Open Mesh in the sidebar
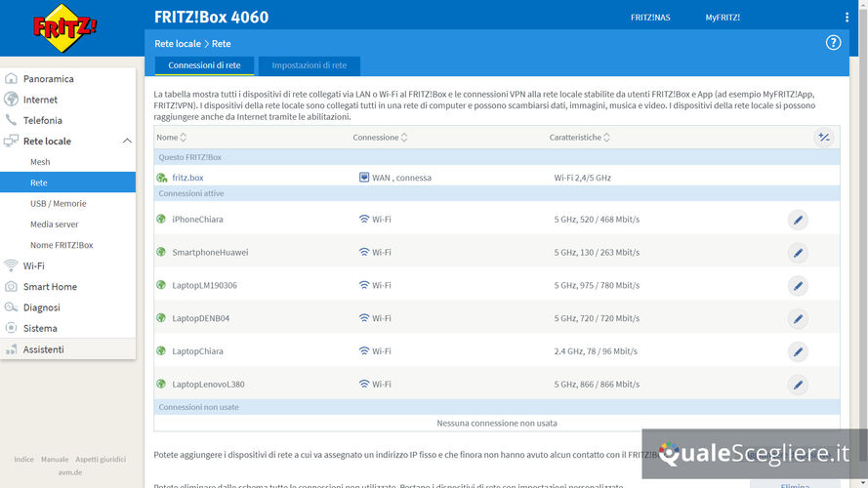 point(40,162)
